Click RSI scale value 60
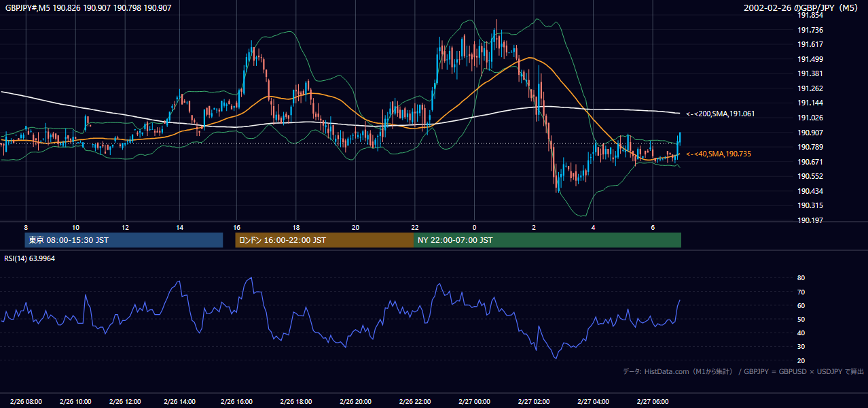Viewport: 868px width, 408px height. pyautogui.click(x=801, y=305)
